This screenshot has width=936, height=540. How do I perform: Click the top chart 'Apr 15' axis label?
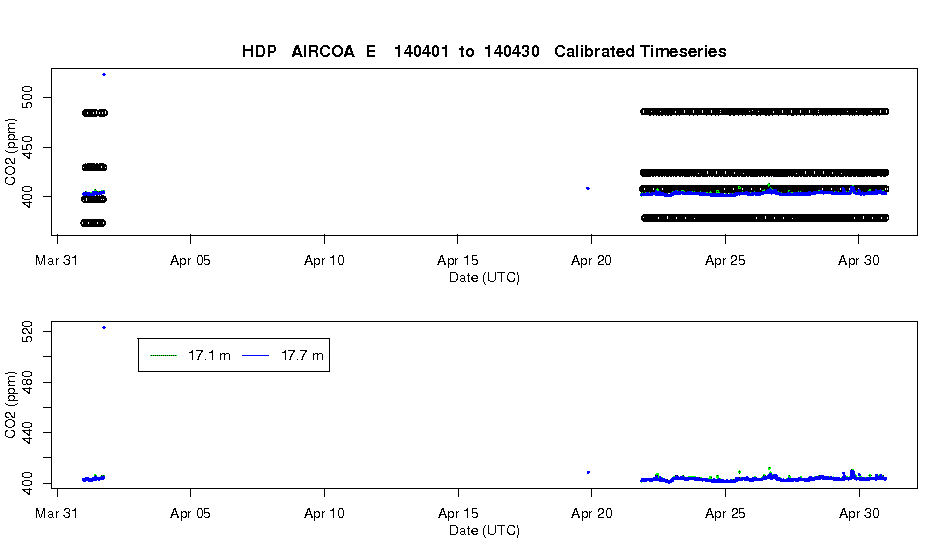(x=458, y=260)
